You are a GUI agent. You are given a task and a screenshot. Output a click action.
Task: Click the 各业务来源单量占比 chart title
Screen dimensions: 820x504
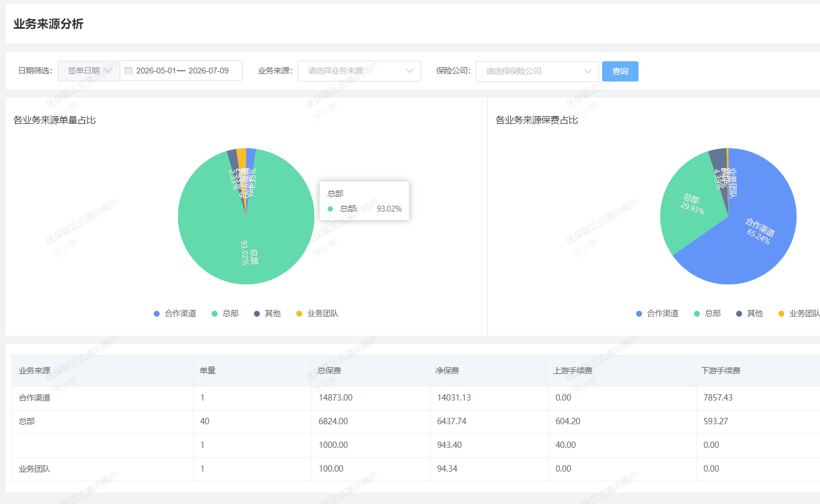click(55, 120)
